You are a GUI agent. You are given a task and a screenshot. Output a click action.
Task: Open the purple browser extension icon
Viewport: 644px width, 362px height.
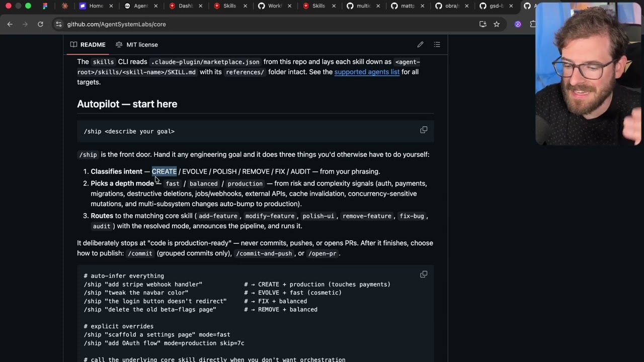518,24
